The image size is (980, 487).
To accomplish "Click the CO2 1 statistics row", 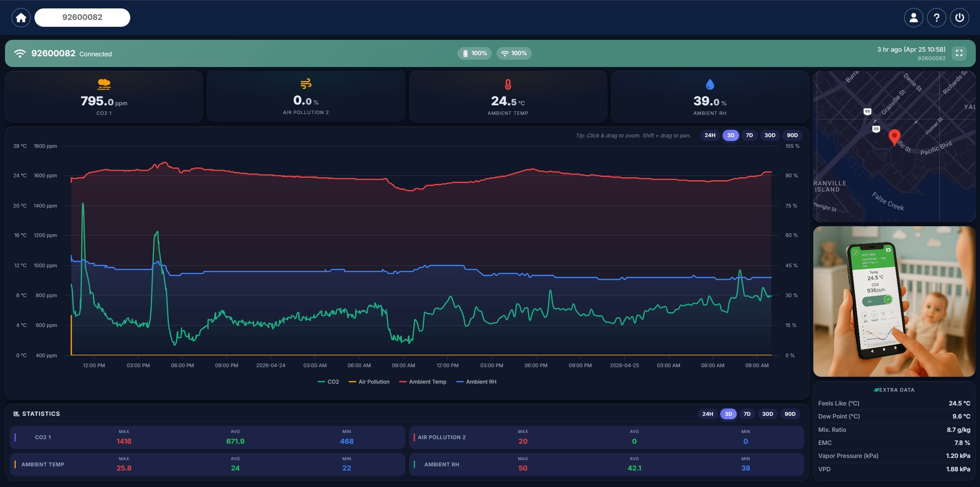I will pyautogui.click(x=207, y=437).
